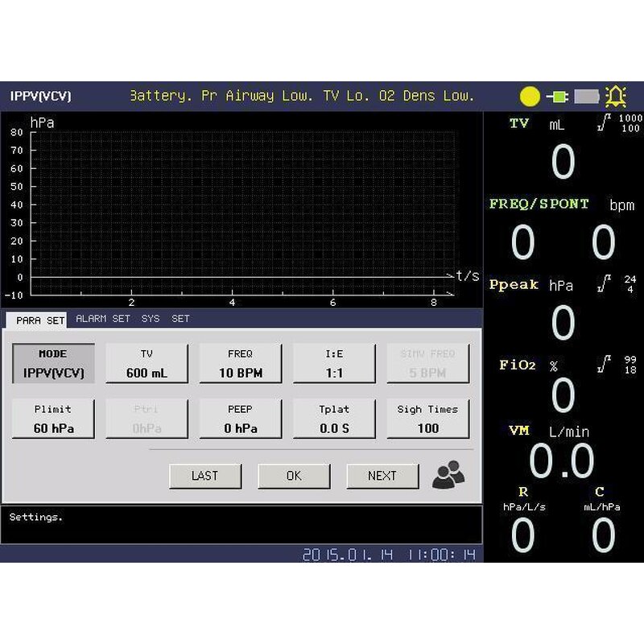Click the TV alarm limit icon
Screen dimensions: 644x644
(x=604, y=123)
